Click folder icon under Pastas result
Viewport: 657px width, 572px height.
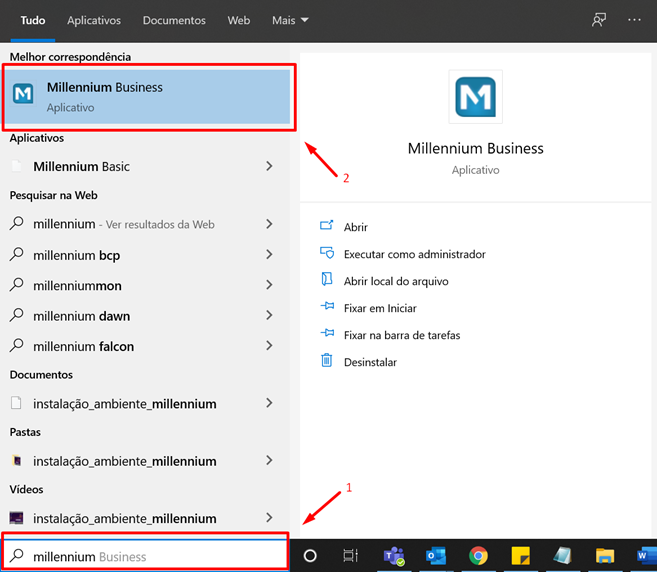click(x=17, y=461)
